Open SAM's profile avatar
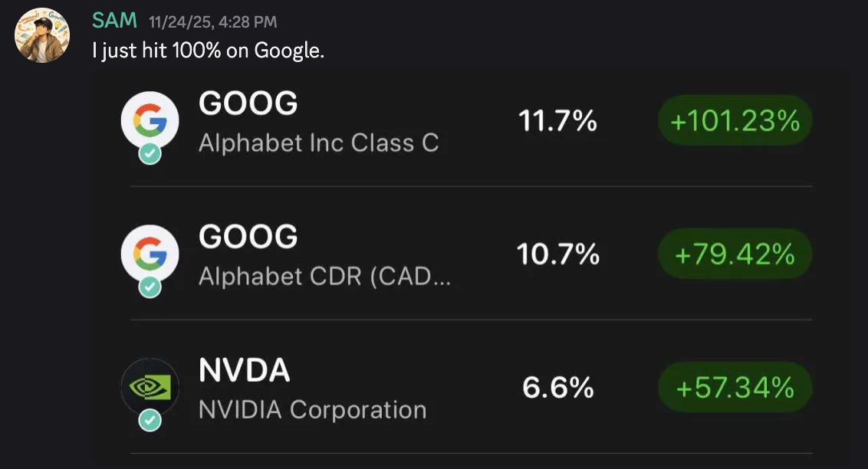The image size is (868, 469). click(x=42, y=35)
